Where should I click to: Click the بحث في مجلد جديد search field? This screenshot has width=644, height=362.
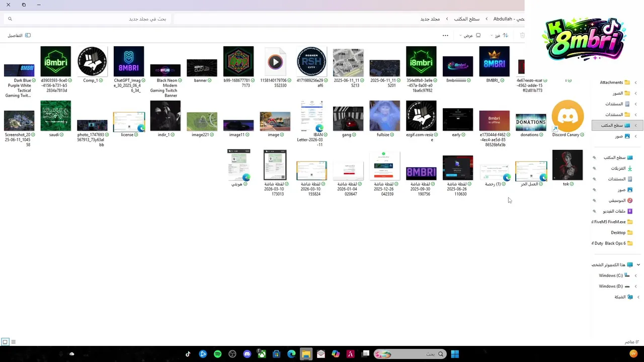[87, 19]
